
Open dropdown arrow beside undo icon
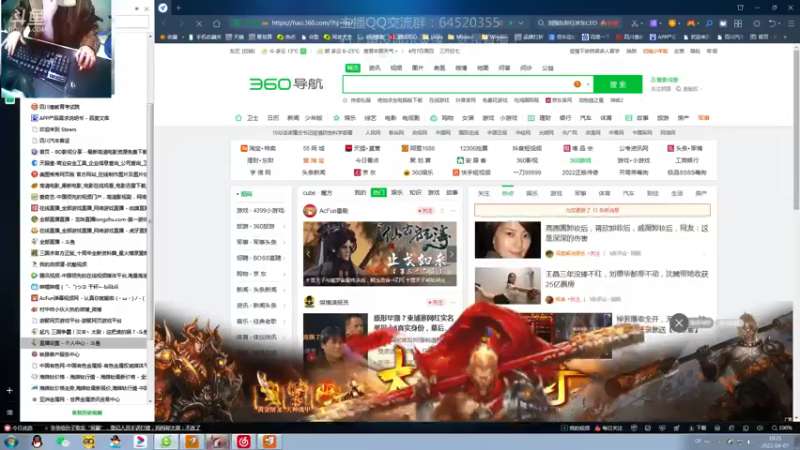(780, 23)
